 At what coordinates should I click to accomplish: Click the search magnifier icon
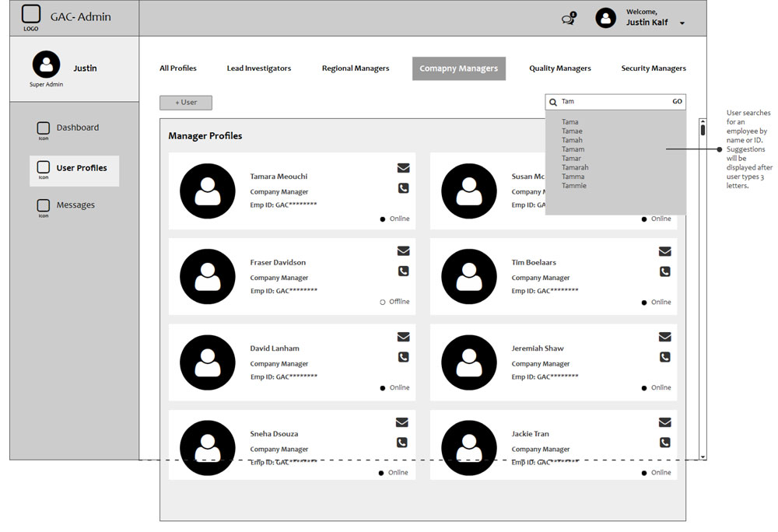(553, 102)
